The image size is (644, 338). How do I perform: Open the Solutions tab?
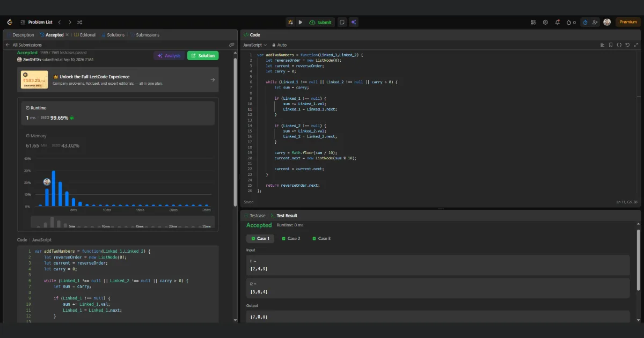coord(113,35)
